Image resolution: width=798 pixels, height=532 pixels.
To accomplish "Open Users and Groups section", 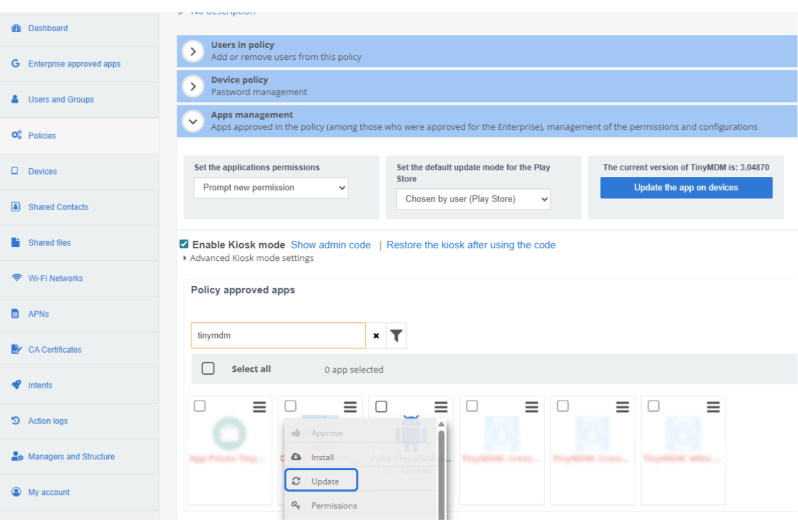I will [61, 99].
